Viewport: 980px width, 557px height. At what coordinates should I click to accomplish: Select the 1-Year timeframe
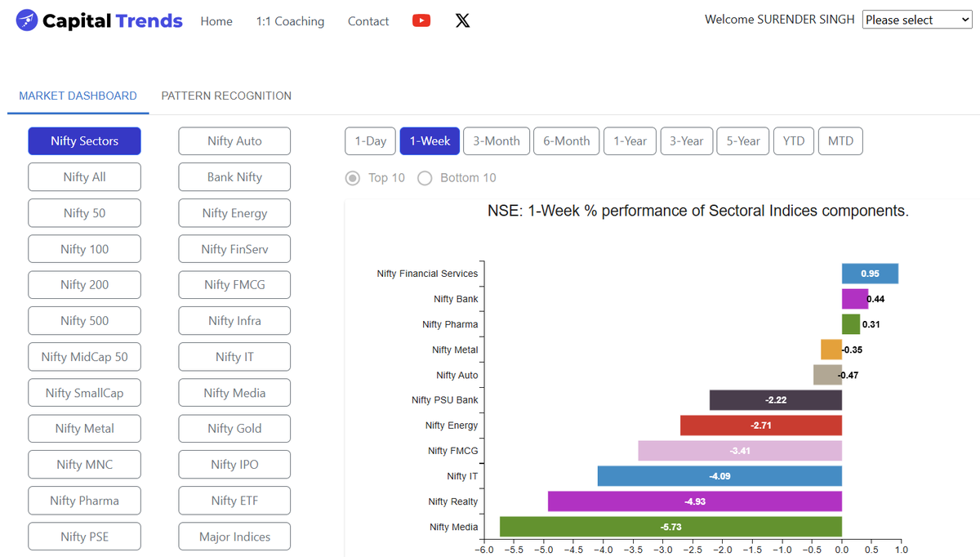click(x=630, y=141)
